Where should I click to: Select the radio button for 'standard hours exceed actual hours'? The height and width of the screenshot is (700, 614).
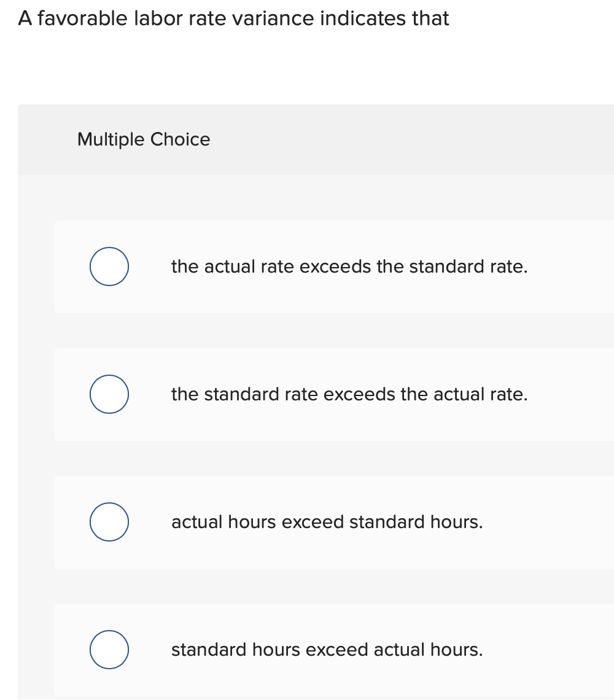click(x=109, y=650)
